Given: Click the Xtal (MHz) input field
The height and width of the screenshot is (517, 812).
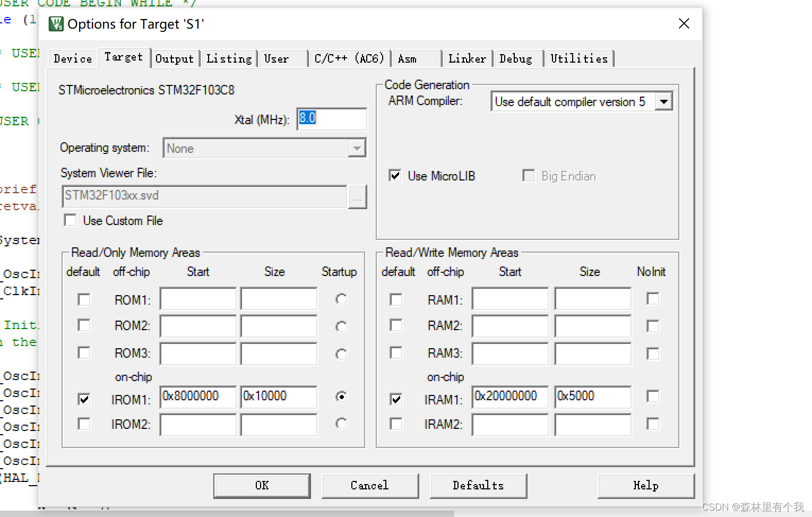Looking at the screenshot, I should 332,118.
